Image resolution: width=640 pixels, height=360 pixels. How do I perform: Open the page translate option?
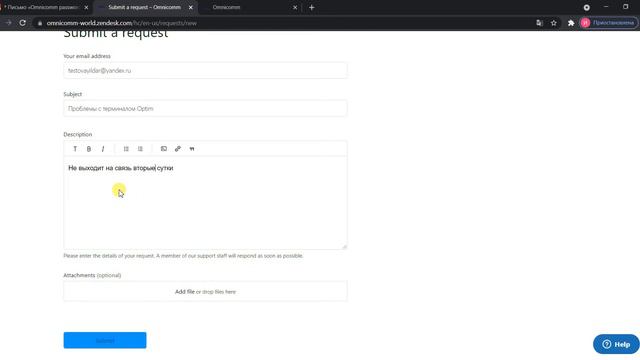(539, 23)
